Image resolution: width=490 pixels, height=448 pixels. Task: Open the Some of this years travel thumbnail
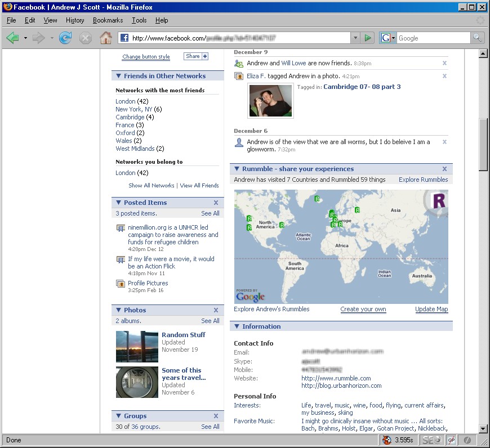[137, 382]
